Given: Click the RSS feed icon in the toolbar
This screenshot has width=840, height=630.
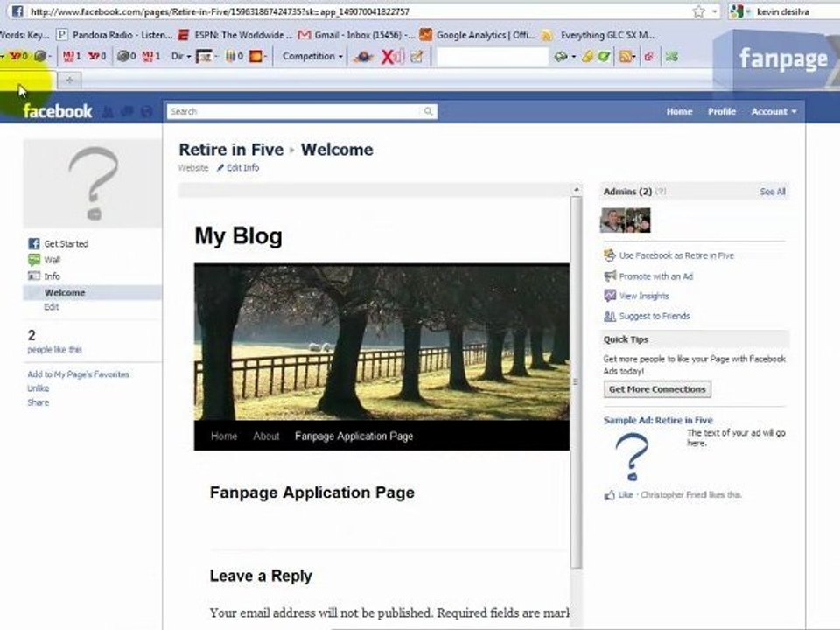Looking at the screenshot, I should 625,56.
